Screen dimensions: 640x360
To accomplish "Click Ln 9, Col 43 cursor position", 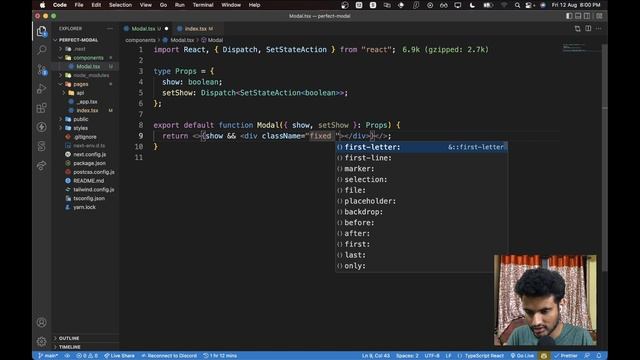I will click(x=376, y=356).
